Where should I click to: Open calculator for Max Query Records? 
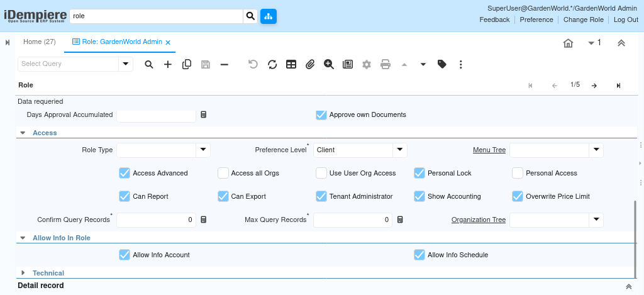point(400,220)
